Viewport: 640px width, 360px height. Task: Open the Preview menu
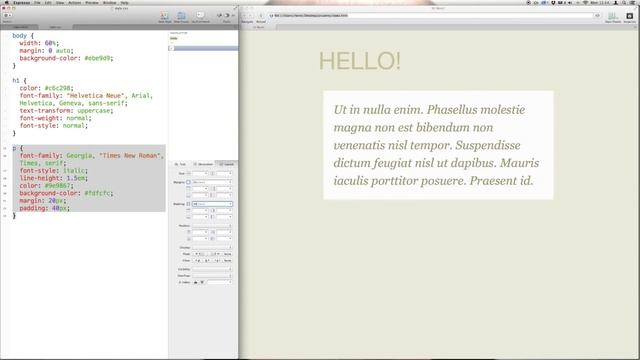(92, 2)
